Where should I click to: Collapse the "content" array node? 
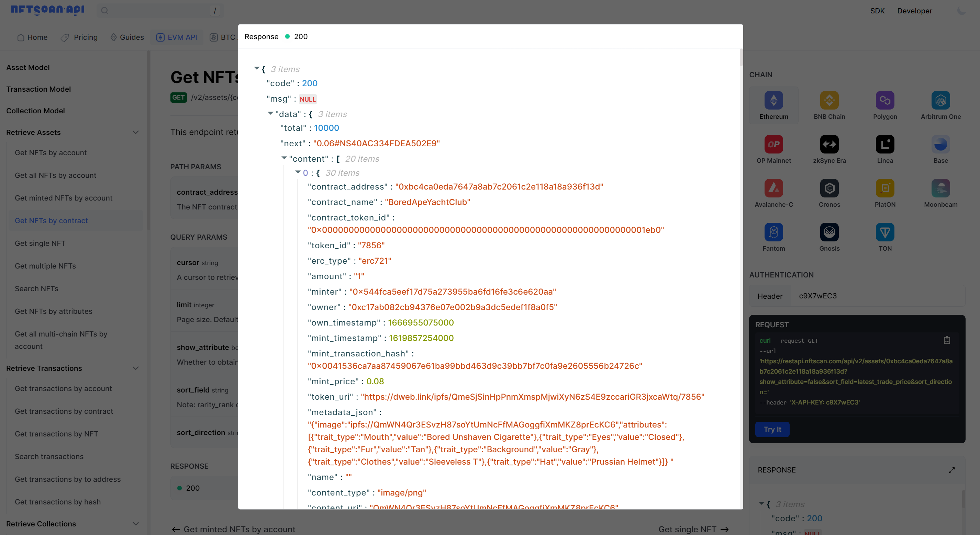[284, 158]
